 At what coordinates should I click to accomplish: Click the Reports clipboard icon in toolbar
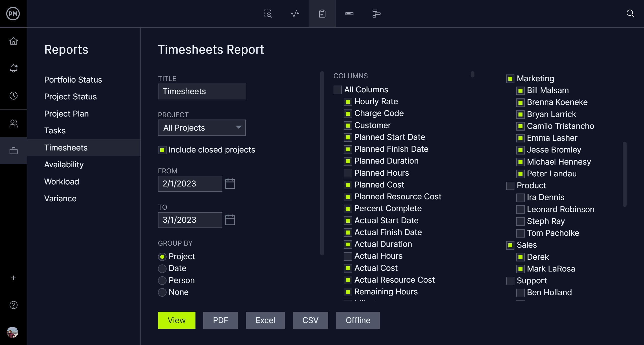(322, 13)
